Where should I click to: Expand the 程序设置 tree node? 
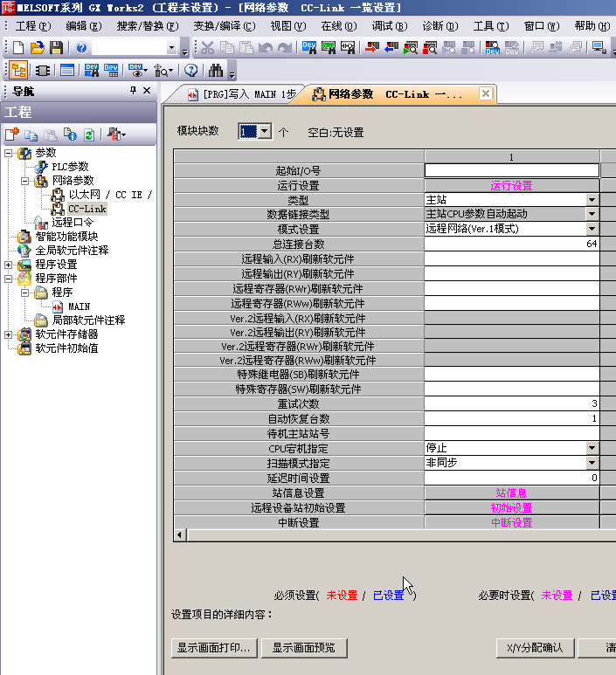pyautogui.click(x=9, y=265)
